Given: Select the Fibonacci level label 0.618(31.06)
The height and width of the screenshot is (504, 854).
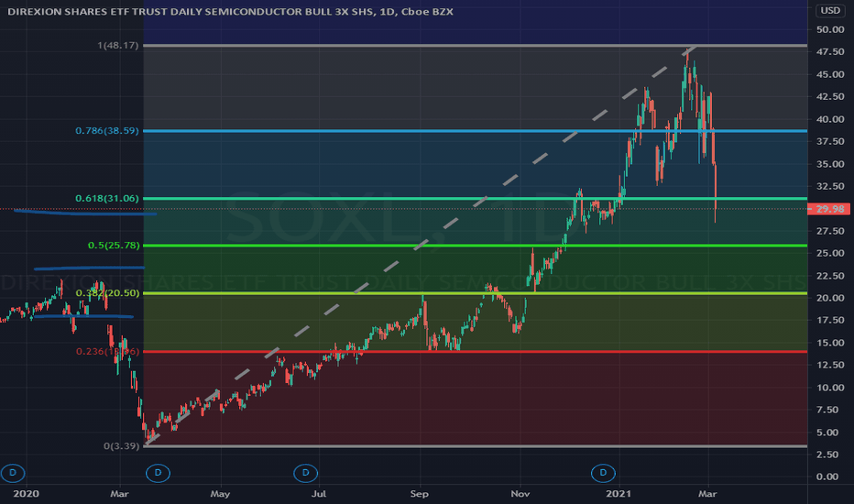Looking at the screenshot, I should pos(107,198).
